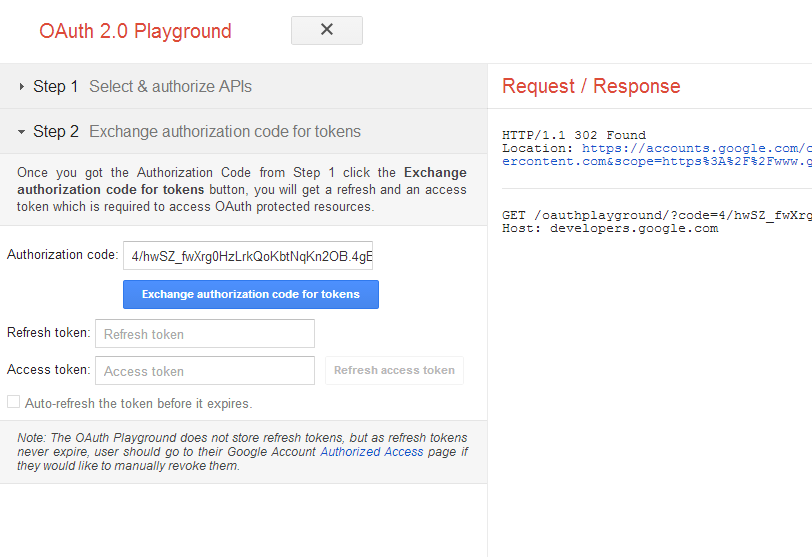Select the 'HTTP/1.1 302 Found' line

pyautogui.click(x=574, y=135)
